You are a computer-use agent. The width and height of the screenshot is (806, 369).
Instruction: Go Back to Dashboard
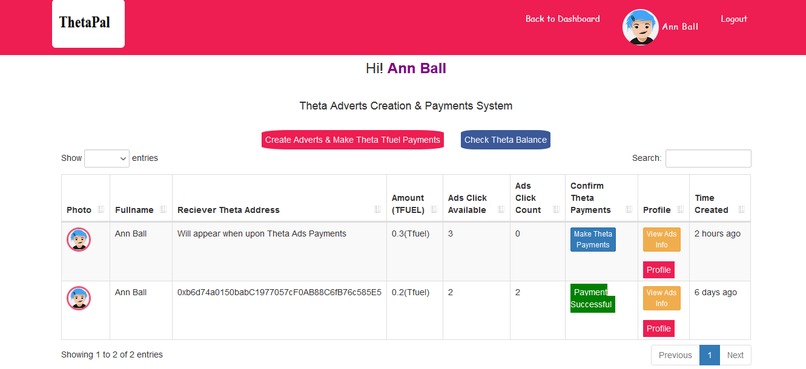(562, 19)
